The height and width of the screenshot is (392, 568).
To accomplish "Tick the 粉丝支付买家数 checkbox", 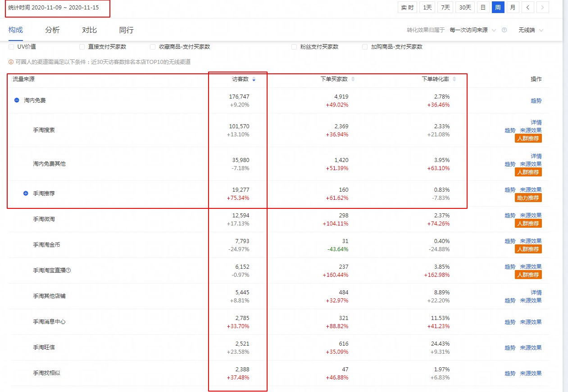I will (x=294, y=47).
